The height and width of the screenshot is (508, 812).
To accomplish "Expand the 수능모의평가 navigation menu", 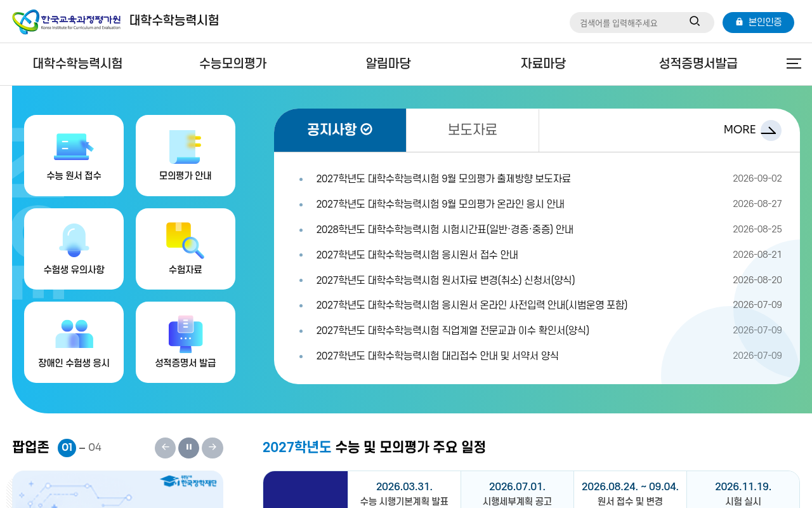I will pos(233,63).
